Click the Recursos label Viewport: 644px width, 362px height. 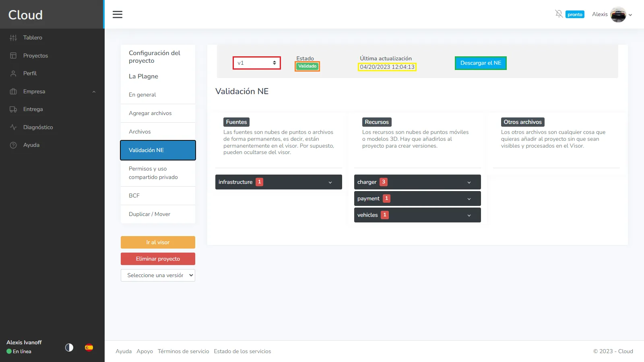[x=377, y=122]
